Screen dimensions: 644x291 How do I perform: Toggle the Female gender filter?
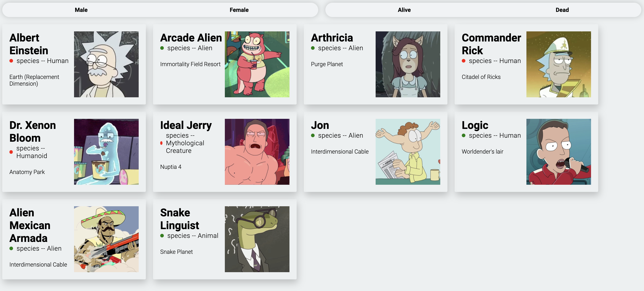pos(239,10)
